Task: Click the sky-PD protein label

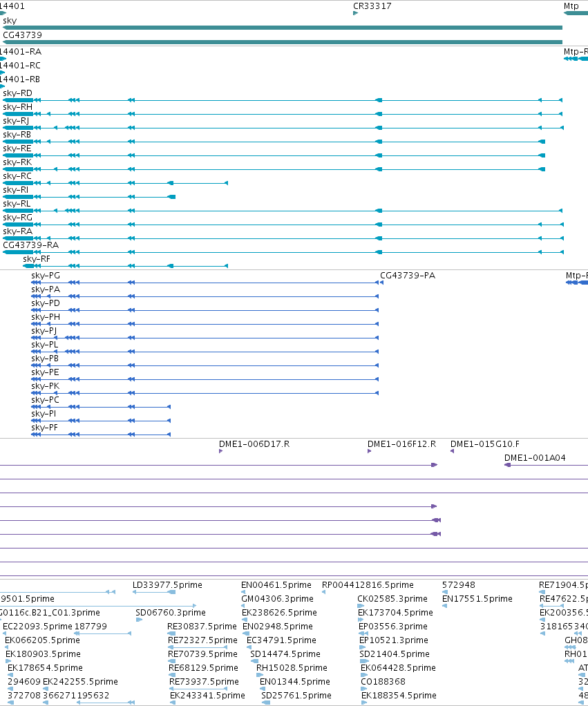Action: click(46, 303)
